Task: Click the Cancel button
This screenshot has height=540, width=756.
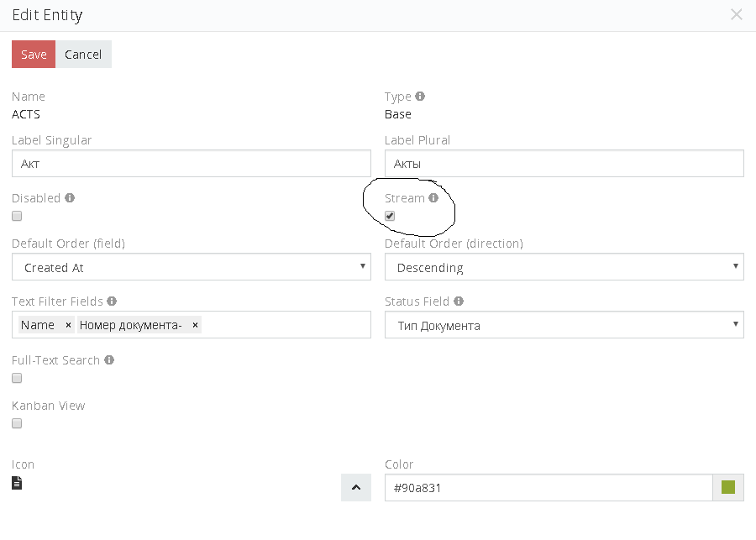Action: tap(83, 55)
